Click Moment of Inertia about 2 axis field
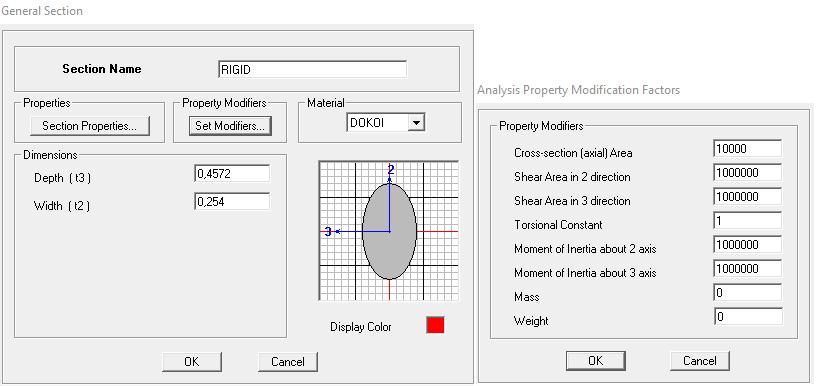Screen dimensions: 818x386 coord(748,245)
